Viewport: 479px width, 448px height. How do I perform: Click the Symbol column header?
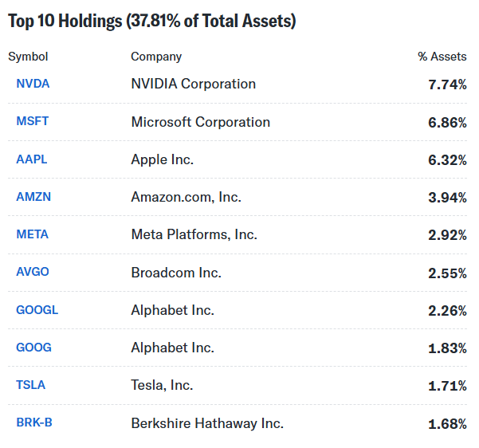coord(28,57)
